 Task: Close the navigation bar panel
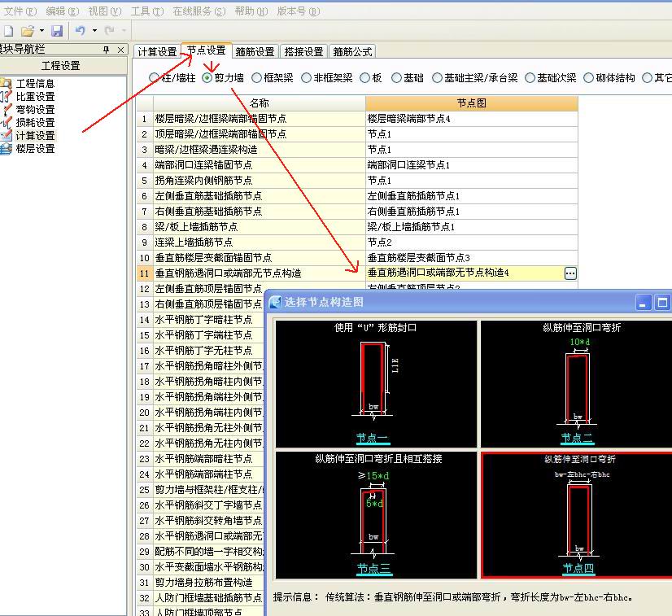coord(121,50)
